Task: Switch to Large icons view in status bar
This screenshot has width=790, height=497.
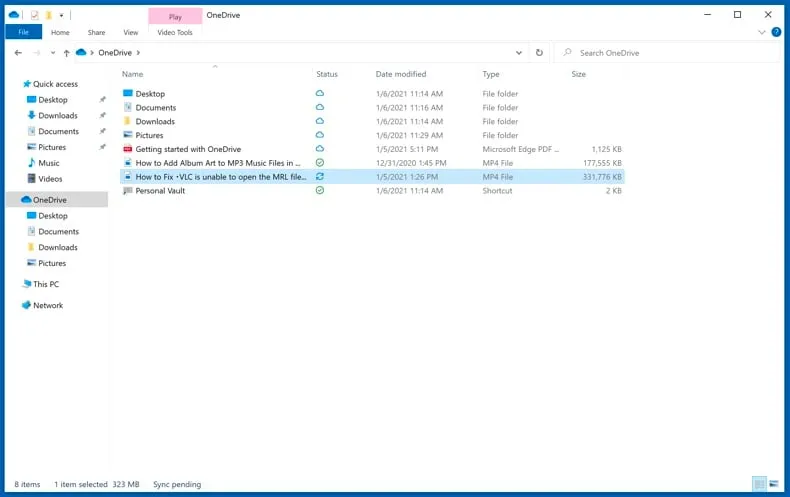Action: tap(774, 484)
